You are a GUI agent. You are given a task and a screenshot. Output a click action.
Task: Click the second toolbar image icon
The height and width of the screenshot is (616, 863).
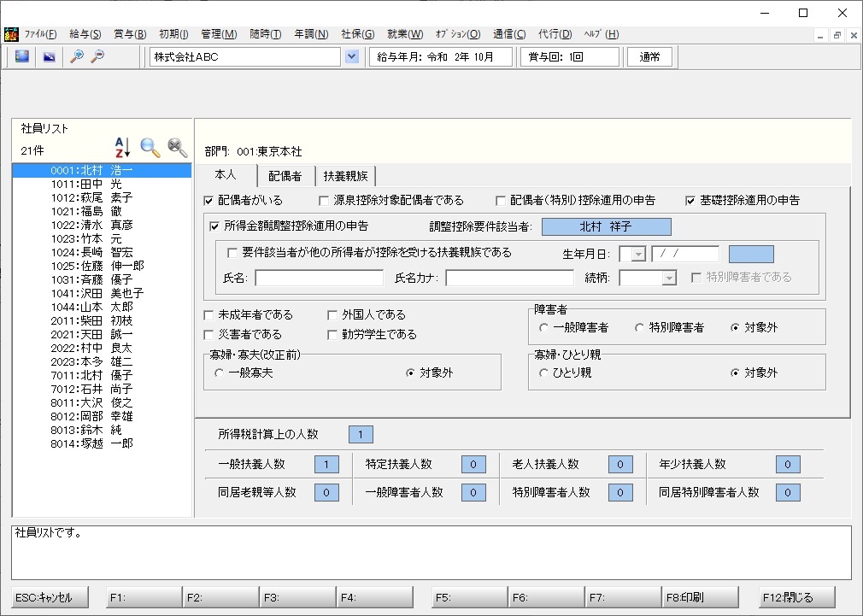(x=50, y=56)
